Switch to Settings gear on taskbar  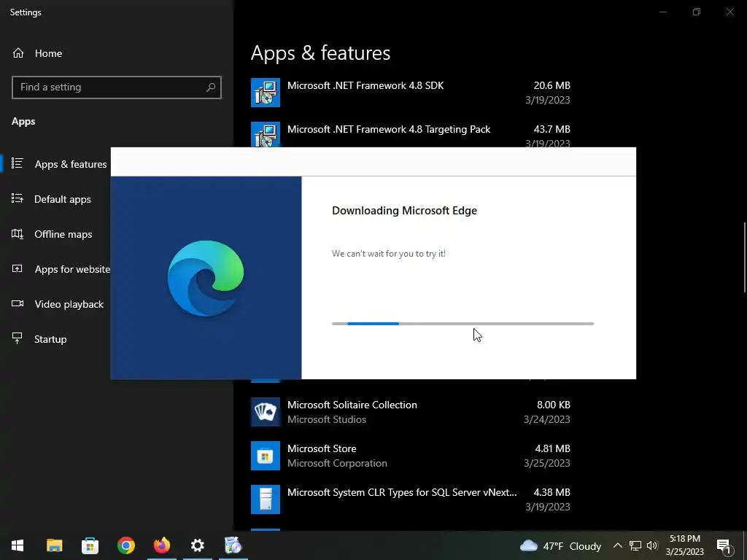(x=198, y=545)
